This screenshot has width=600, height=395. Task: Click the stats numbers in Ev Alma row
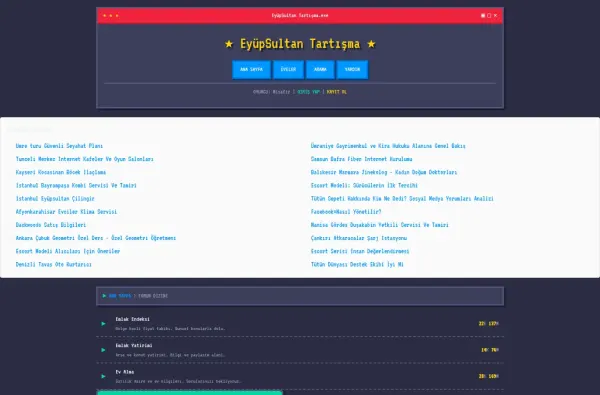coord(489,376)
